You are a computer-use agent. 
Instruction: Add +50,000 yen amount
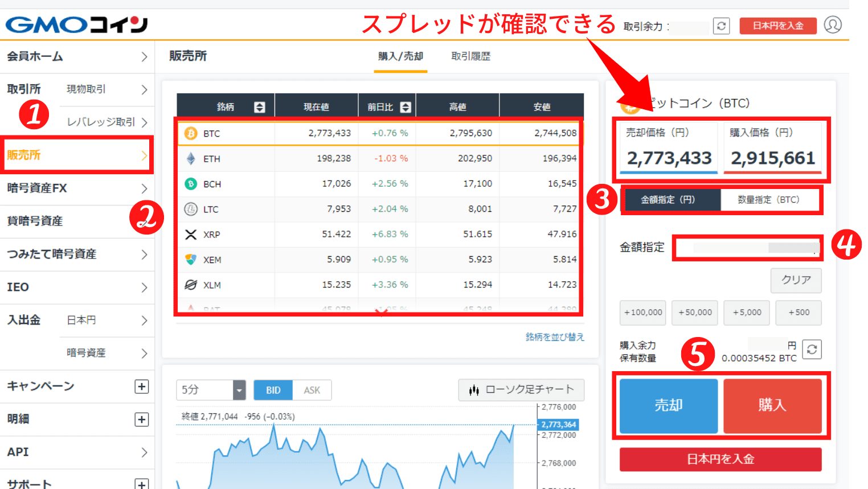[695, 313]
